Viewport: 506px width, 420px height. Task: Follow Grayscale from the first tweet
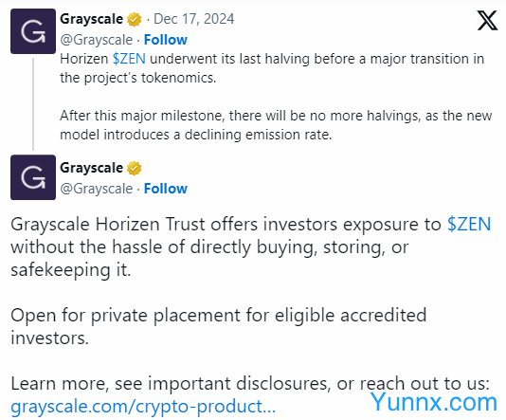[166, 40]
